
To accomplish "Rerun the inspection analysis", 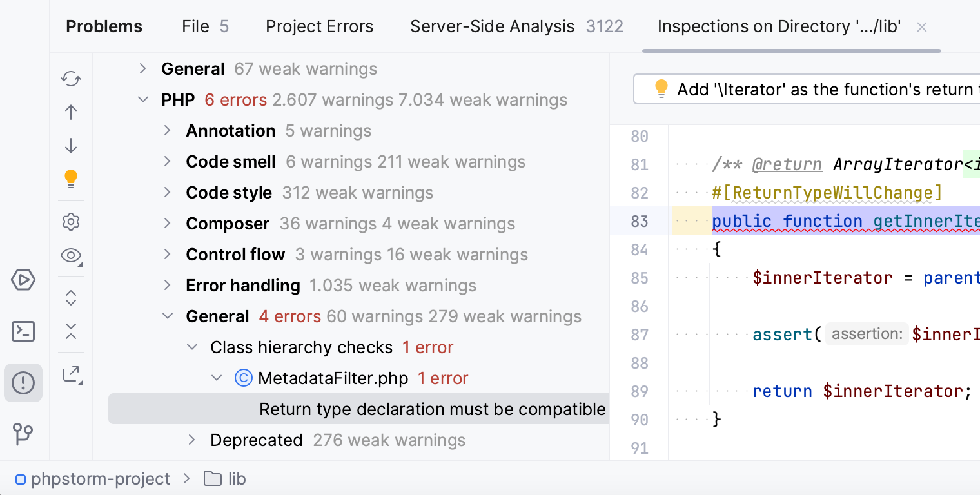I will coord(70,79).
